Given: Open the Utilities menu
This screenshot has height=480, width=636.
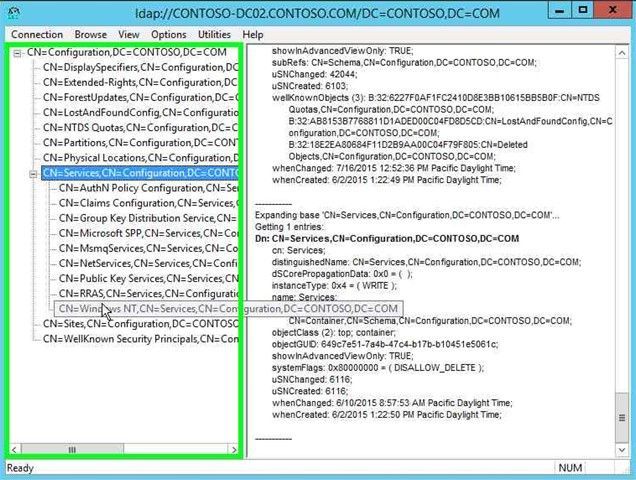Looking at the screenshot, I should click(214, 34).
